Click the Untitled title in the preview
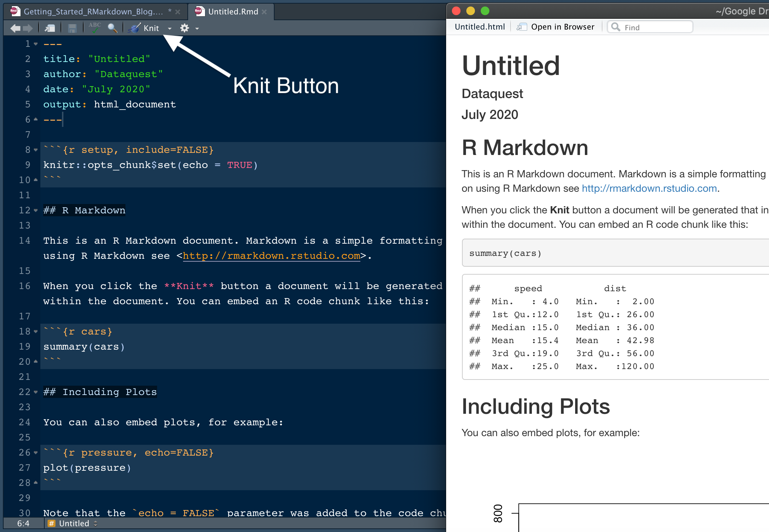 (511, 66)
